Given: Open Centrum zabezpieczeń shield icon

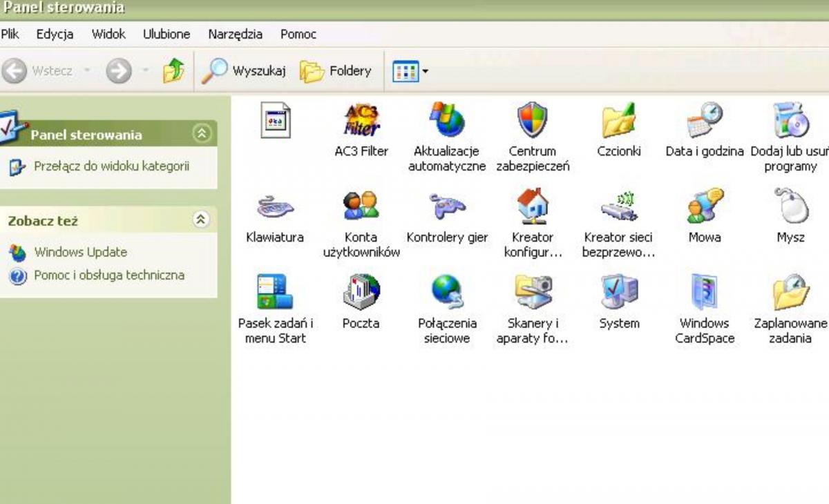Looking at the screenshot, I should tap(533, 121).
